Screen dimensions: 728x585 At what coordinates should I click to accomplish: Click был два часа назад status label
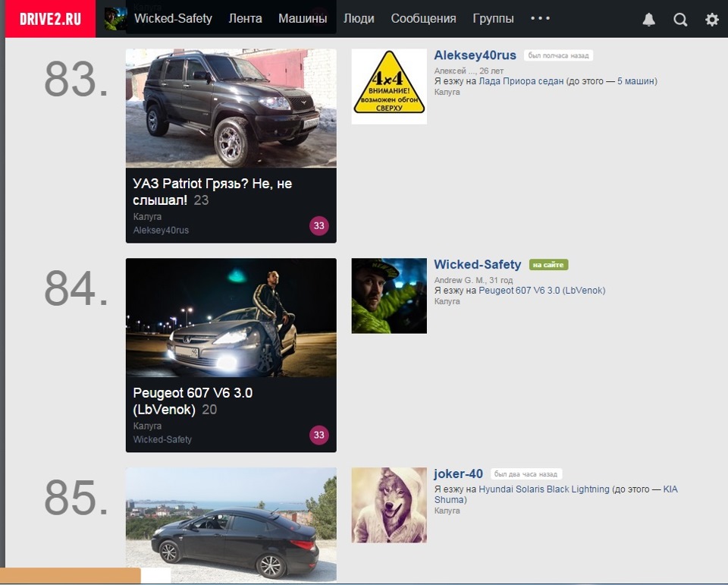[526, 474]
